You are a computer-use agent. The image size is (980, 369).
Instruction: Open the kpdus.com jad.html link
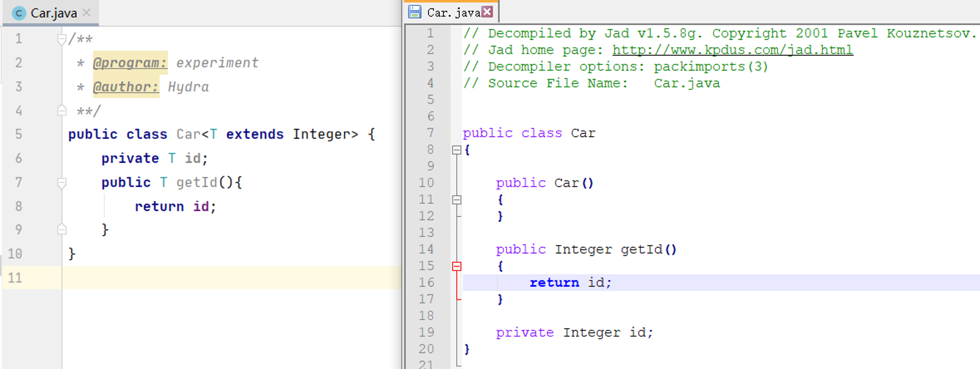pos(733,50)
